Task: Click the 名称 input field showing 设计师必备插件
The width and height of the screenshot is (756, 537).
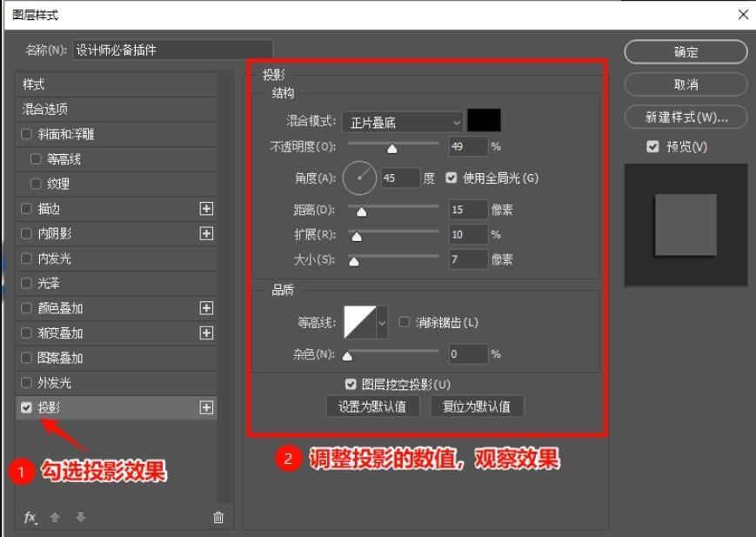Action: coord(174,50)
